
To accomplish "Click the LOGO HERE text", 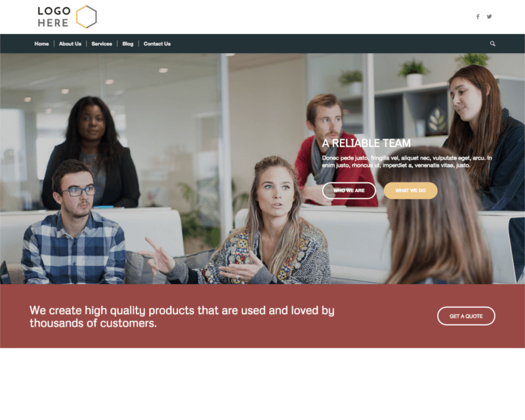I will pyautogui.click(x=54, y=17).
